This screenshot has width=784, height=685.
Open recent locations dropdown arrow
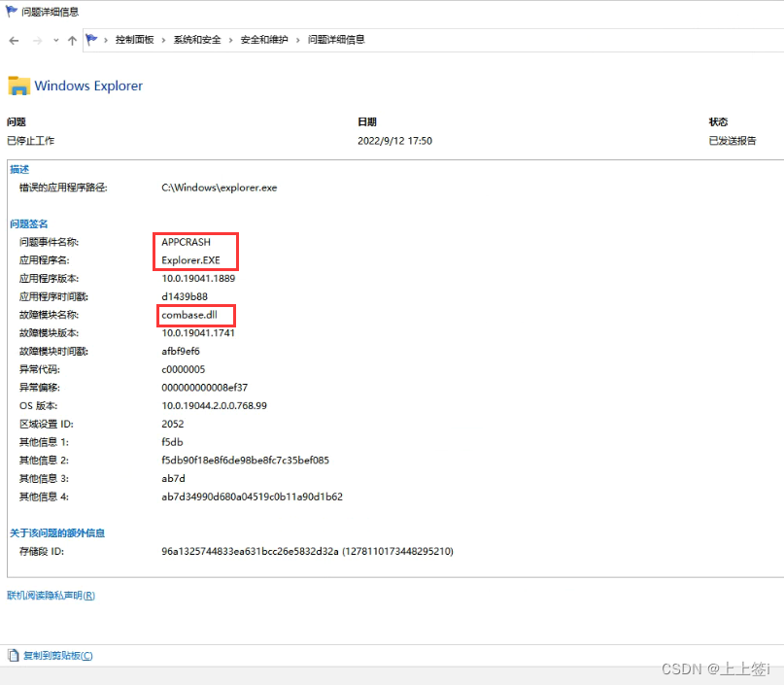tap(56, 41)
